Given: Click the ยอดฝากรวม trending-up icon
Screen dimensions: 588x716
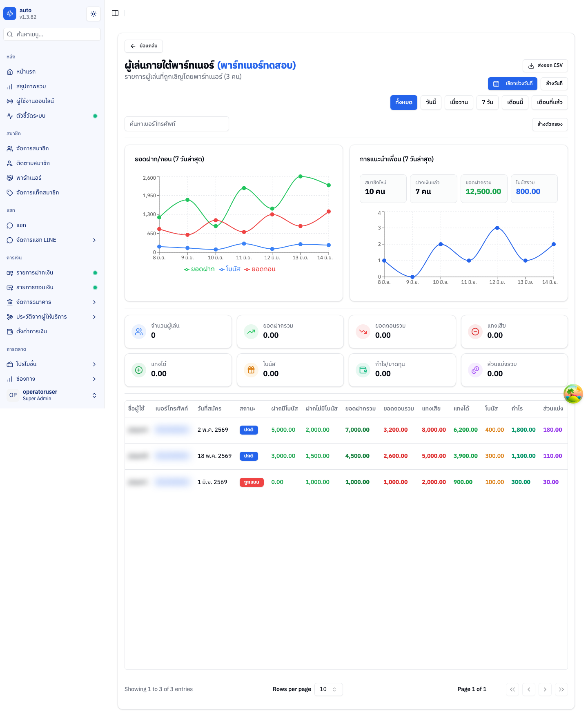Looking at the screenshot, I should 251,332.
